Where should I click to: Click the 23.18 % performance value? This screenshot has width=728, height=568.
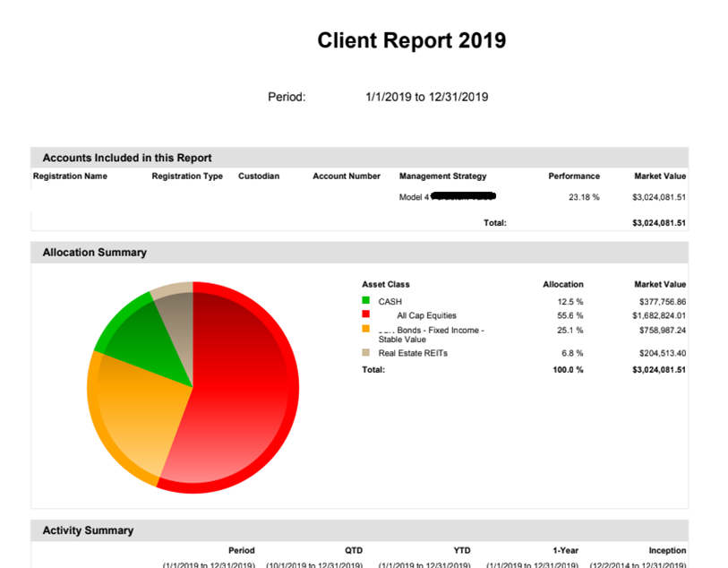pos(584,197)
